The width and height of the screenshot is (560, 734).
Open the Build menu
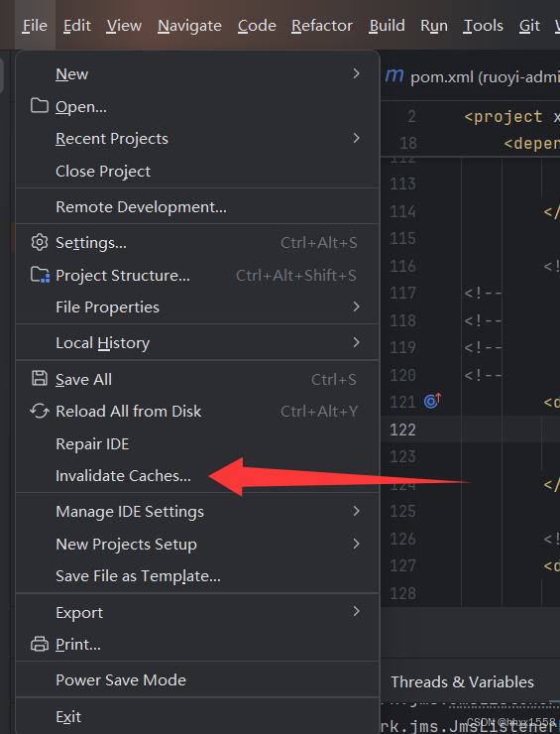[x=387, y=25]
